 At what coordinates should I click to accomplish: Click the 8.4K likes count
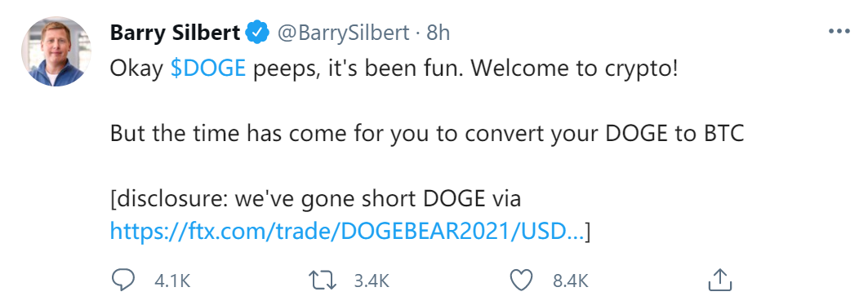[571, 281]
